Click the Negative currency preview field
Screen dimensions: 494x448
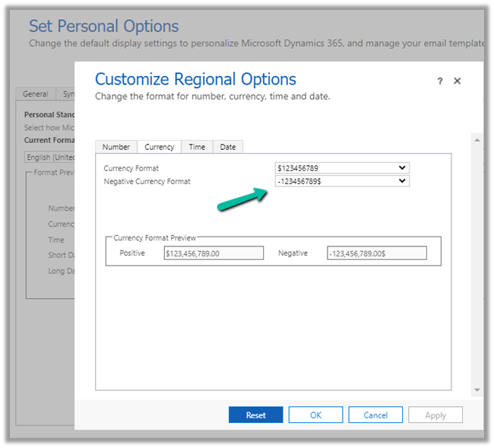coord(376,253)
